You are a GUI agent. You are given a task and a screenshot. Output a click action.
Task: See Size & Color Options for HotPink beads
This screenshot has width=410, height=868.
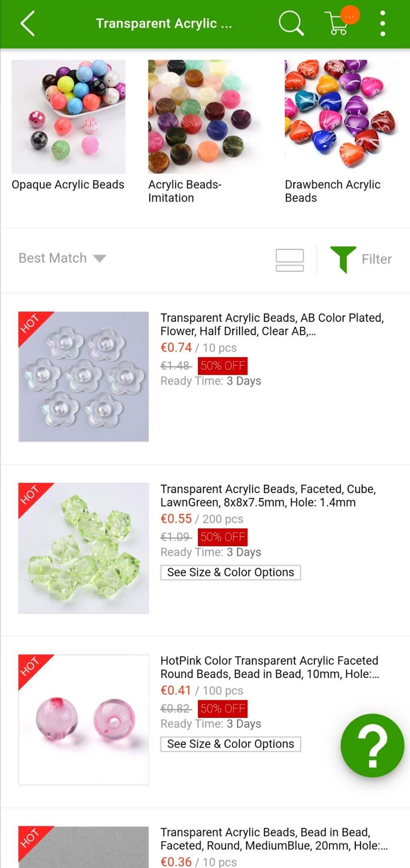click(x=230, y=744)
